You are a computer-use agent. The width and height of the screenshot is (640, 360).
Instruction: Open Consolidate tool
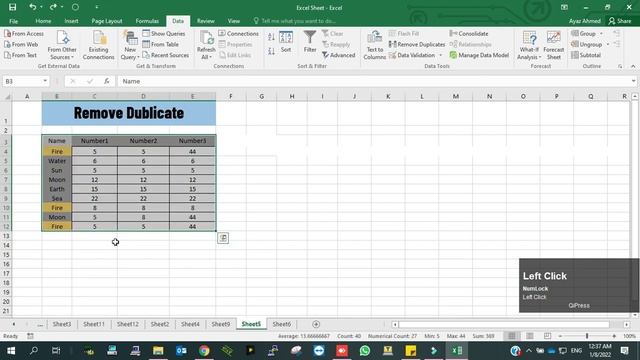click(469, 33)
